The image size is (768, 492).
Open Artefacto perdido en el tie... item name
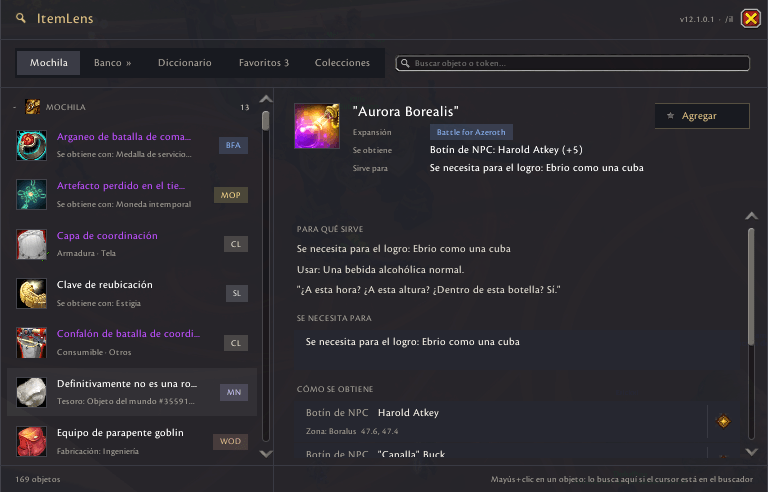pos(121,186)
